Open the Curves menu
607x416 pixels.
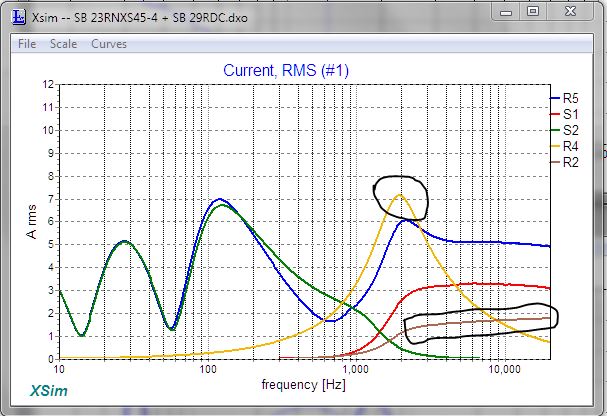point(109,44)
